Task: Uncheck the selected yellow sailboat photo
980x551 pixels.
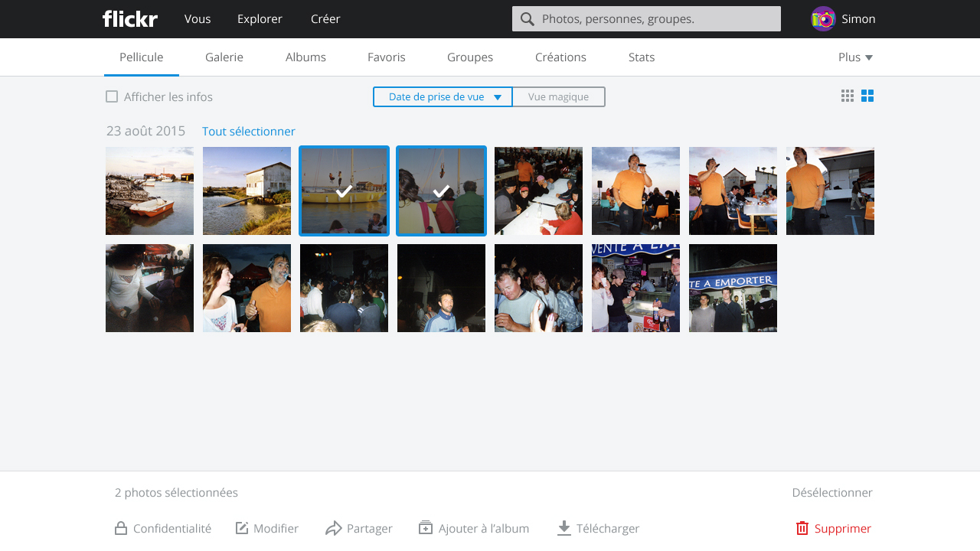Action: pyautogui.click(x=344, y=191)
